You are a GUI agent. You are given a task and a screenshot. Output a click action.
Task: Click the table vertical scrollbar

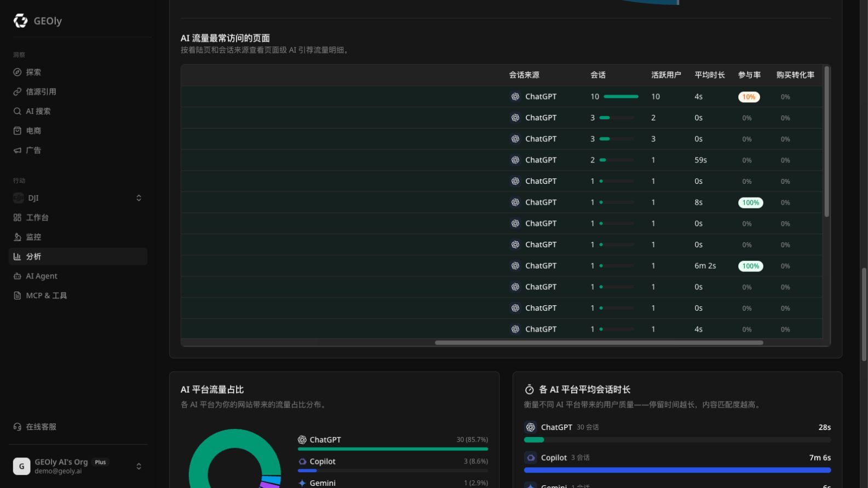coord(826,141)
